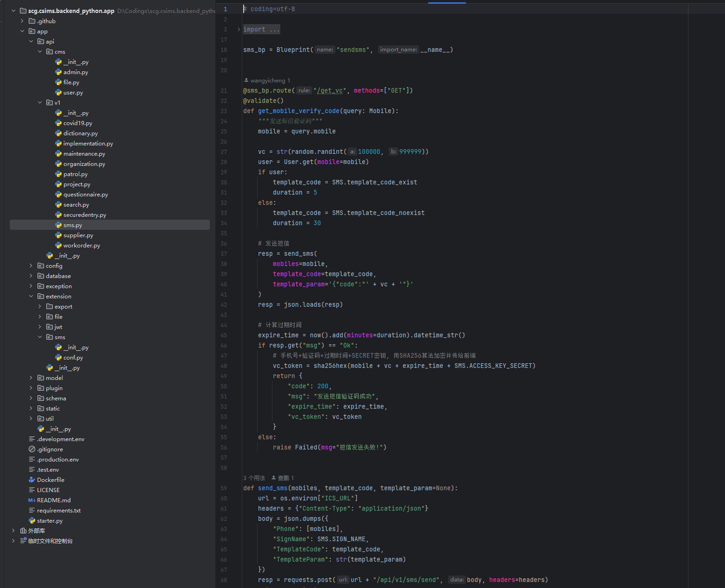The height and width of the screenshot is (588, 725).
Task: Click the Python icon of maintenance.py
Action: [58, 153]
